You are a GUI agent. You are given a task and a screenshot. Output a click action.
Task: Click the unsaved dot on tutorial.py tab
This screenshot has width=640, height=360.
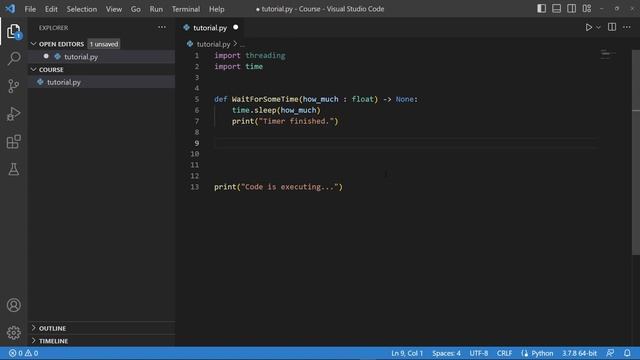pyautogui.click(x=236, y=27)
